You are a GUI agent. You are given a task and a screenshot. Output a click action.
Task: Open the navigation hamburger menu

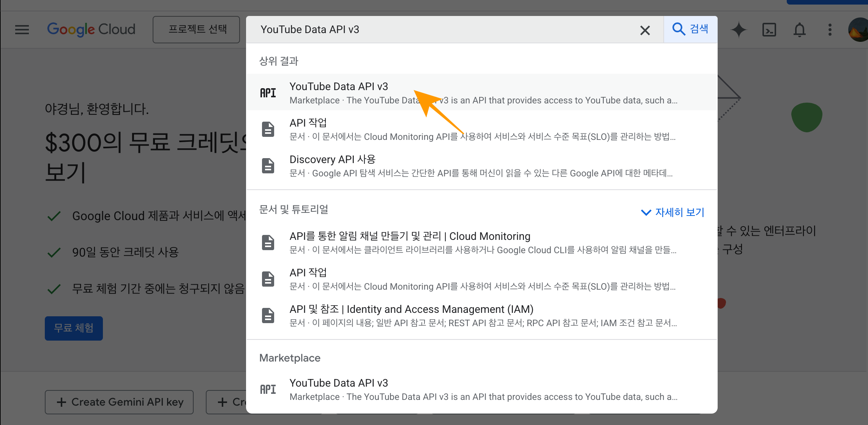click(x=22, y=29)
